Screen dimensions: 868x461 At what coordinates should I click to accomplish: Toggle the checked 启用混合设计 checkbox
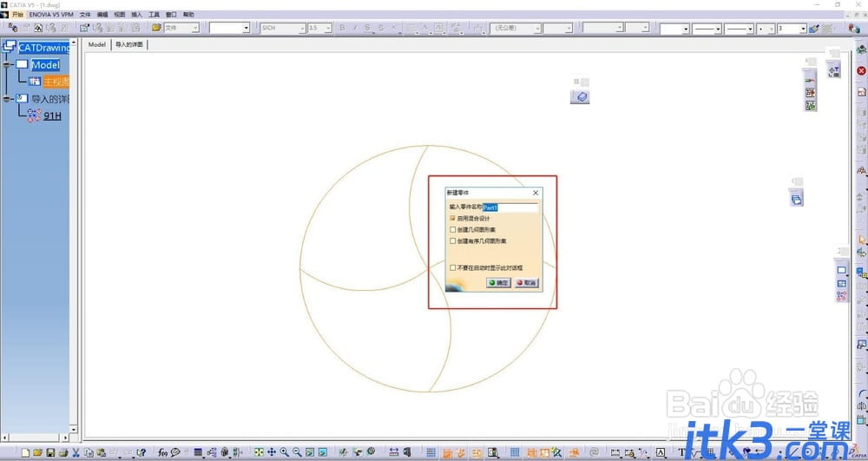point(453,218)
